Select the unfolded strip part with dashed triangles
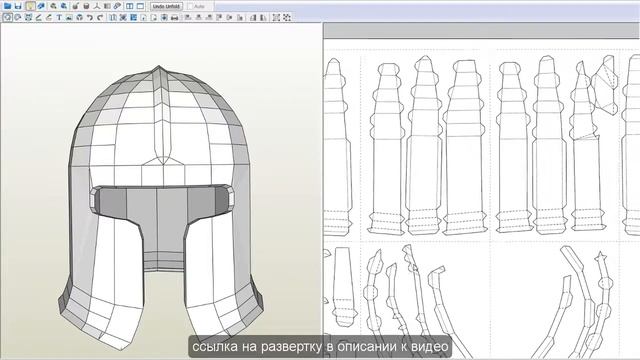Viewport: 640px width, 360px height. pos(604,85)
